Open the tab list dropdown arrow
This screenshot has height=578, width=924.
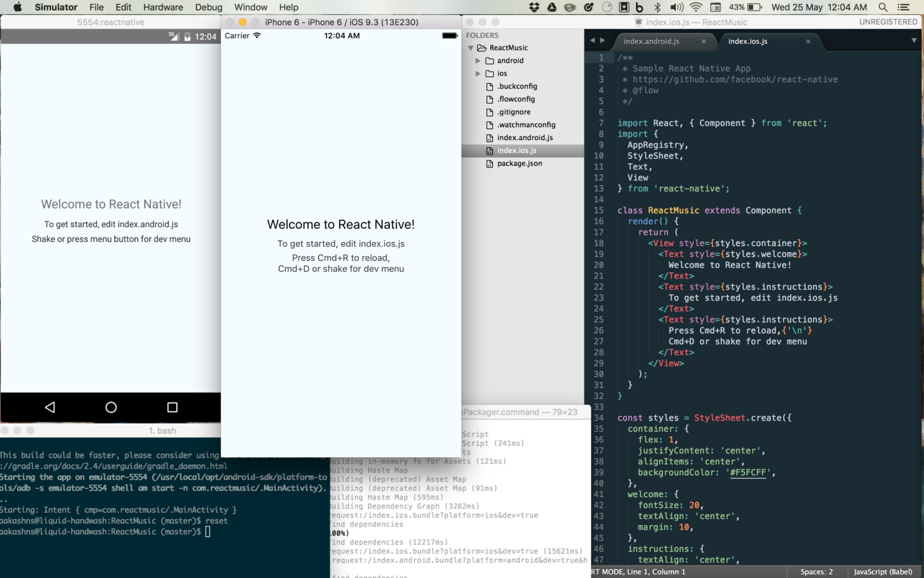(x=914, y=40)
